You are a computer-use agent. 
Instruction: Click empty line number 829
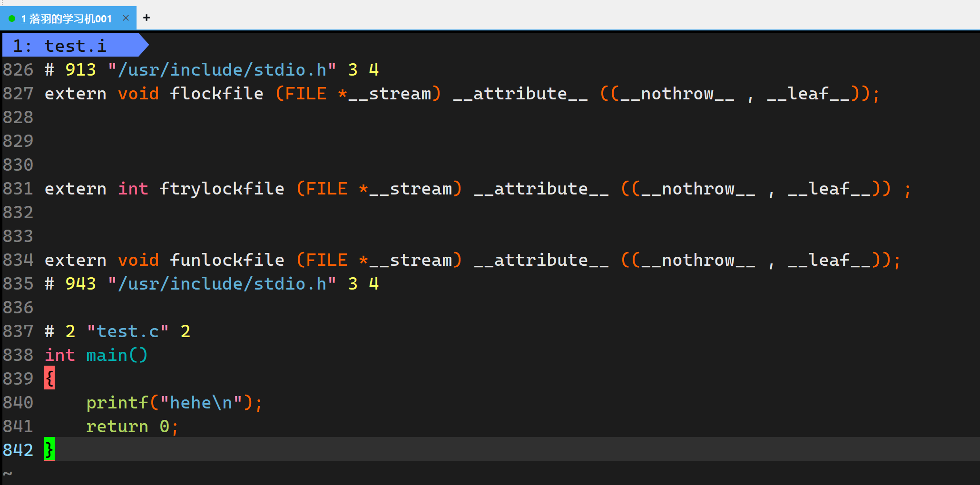pyautogui.click(x=18, y=141)
